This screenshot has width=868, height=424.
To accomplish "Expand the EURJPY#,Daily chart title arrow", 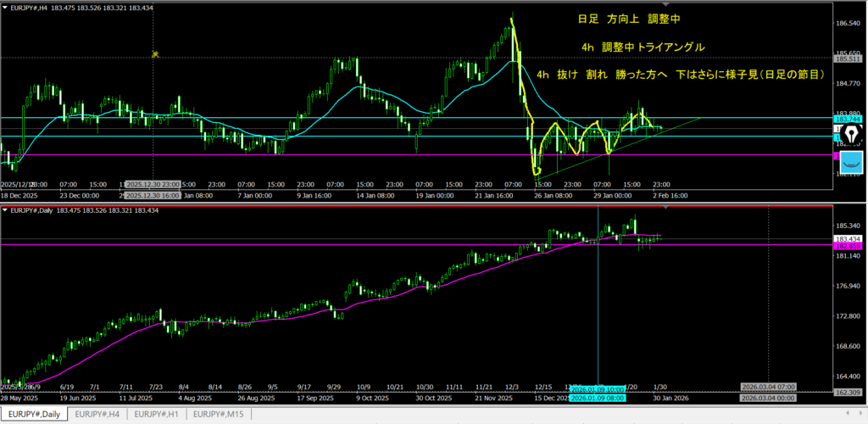I will point(4,210).
